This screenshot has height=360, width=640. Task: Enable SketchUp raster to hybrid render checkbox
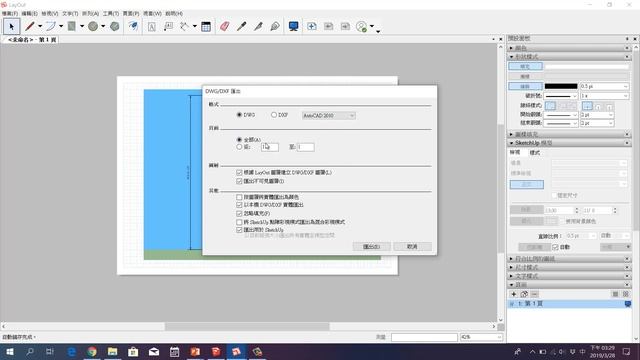[x=239, y=222]
